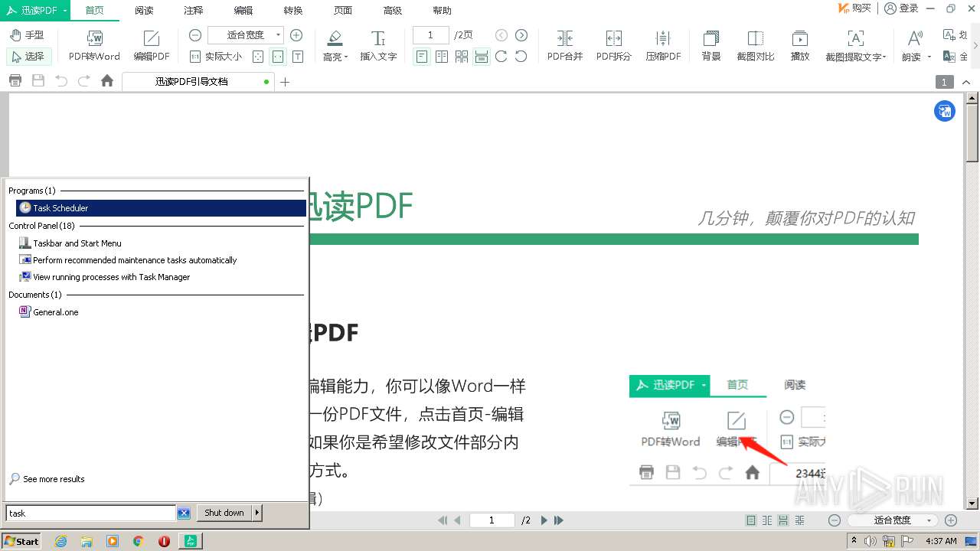Viewport: 980px width, 551px height.
Task: Select two-page continuous layout in status bar
Action: (800, 520)
